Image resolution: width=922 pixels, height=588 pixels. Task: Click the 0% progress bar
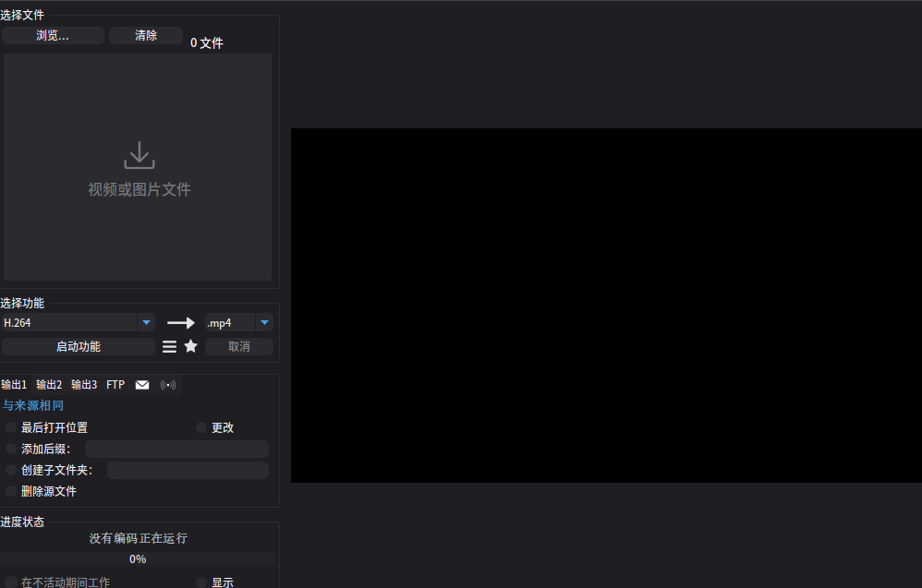coord(139,558)
